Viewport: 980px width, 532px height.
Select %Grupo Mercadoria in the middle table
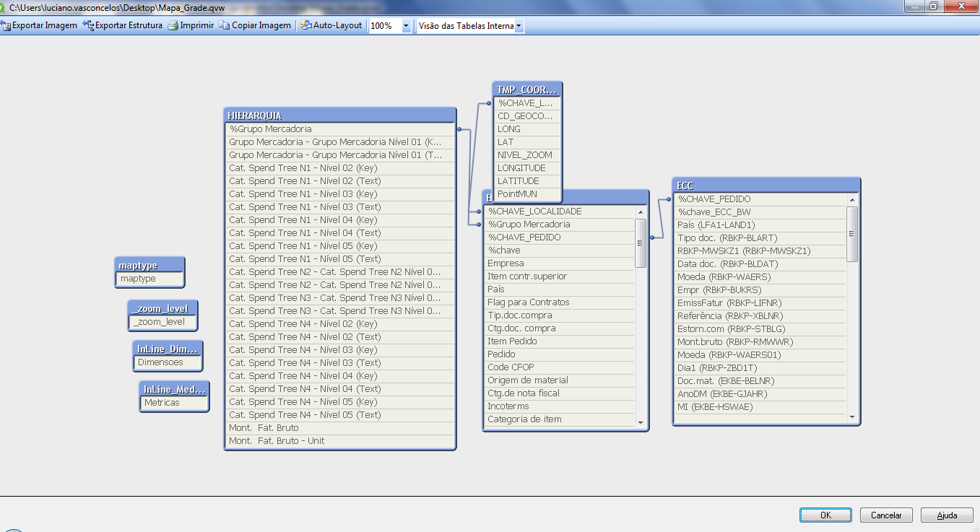560,224
